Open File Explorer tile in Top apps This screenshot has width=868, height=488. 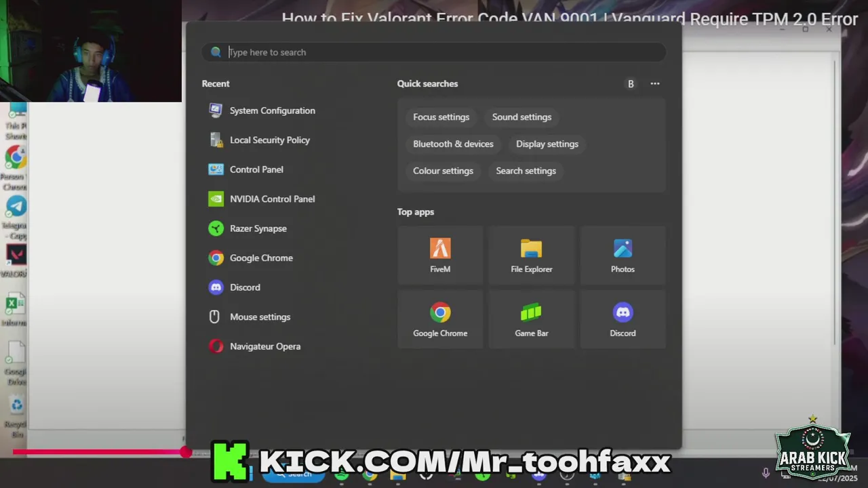532,255
